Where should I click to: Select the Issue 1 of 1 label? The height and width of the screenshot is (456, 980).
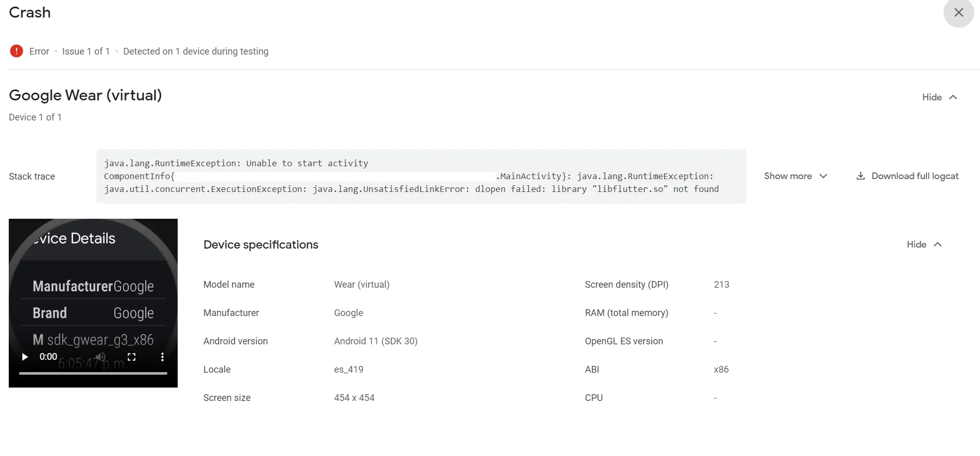[x=86, y=51]
